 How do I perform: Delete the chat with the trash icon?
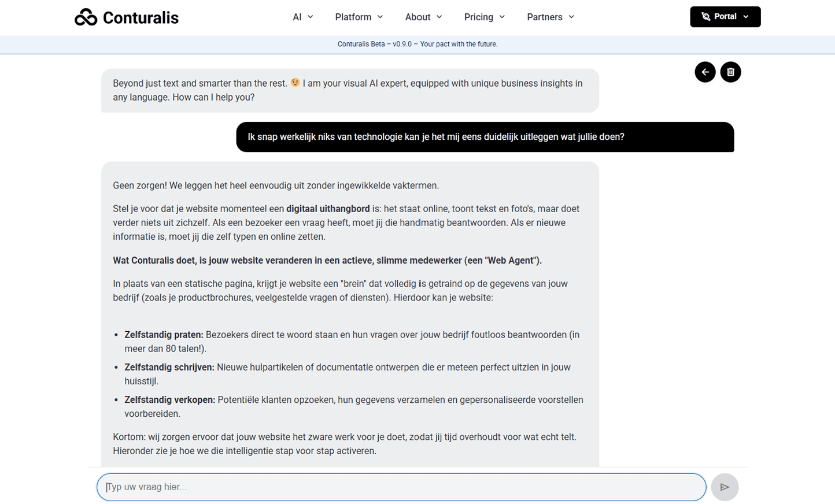(x=730, y=72)
